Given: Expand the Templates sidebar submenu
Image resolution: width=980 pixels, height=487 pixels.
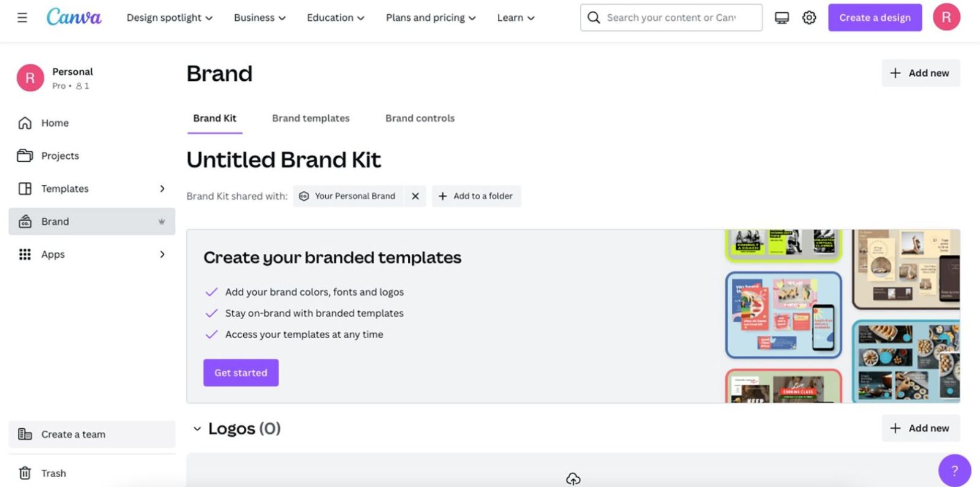Looking at the screenshot, I should click(x=162, y=189).
